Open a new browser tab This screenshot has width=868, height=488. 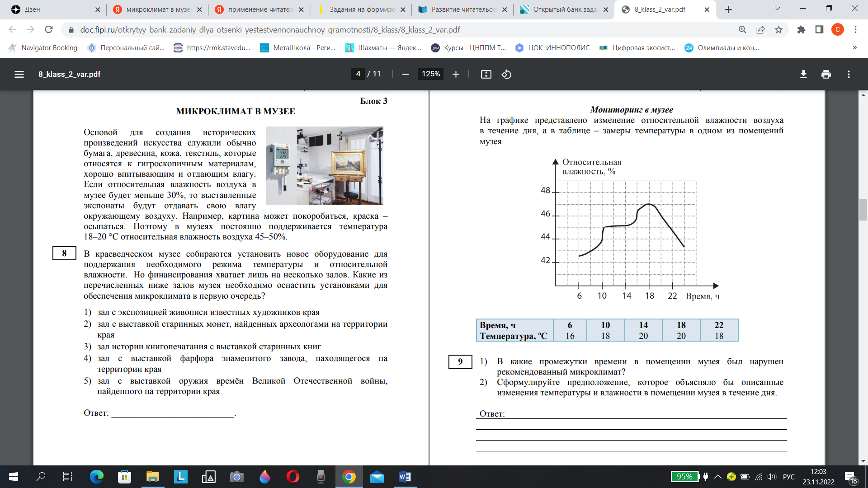coord(728,9)
